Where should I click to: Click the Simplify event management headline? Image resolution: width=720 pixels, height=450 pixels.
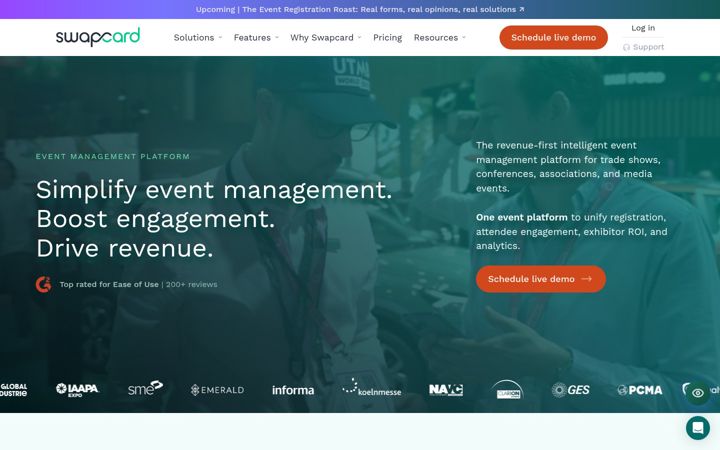tap(214, 190)
